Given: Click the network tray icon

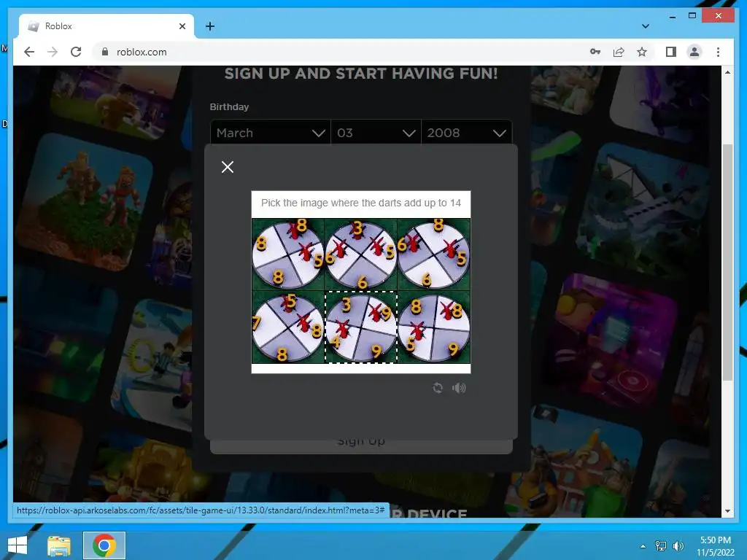Looking at the screenshot, I should 661,546.
